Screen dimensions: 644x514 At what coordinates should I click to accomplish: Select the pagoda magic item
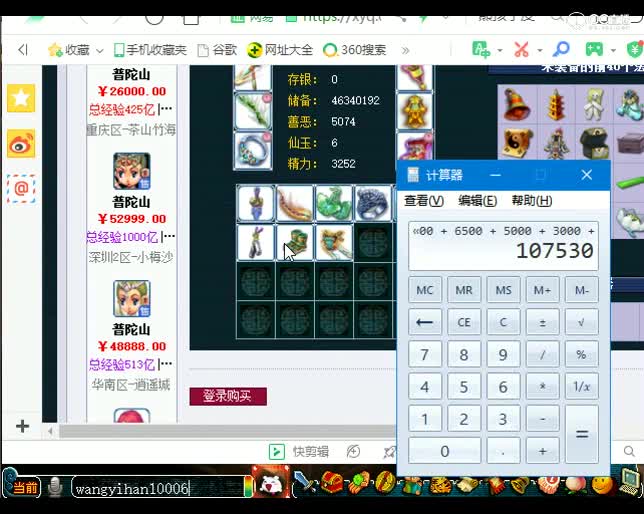[556, 104]
